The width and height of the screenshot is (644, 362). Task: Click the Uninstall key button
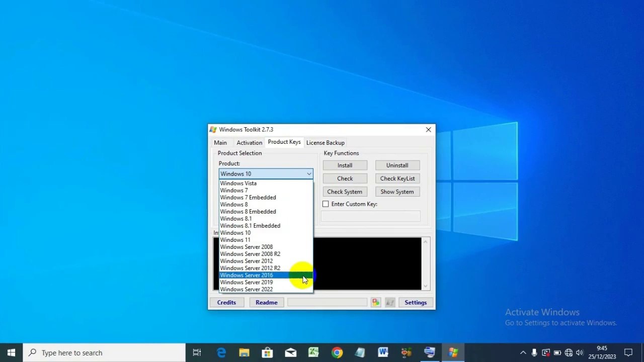tap(397, 165)
